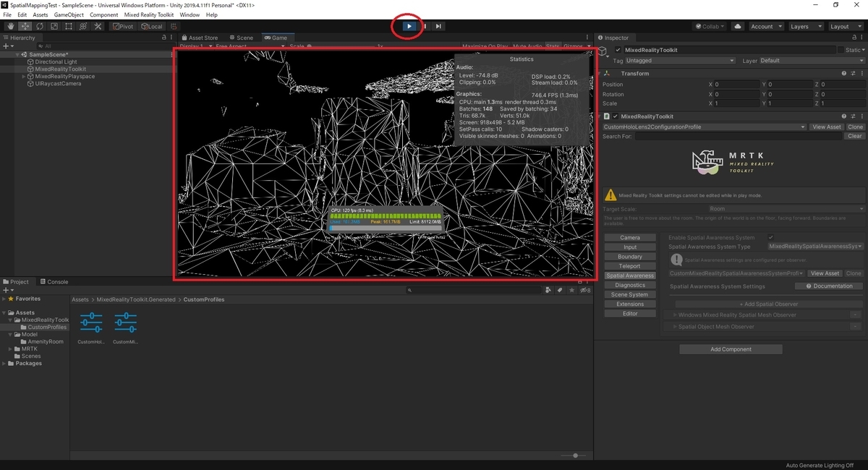Open the File menu
Screen dimensions: 868x470
click(7, 14)
